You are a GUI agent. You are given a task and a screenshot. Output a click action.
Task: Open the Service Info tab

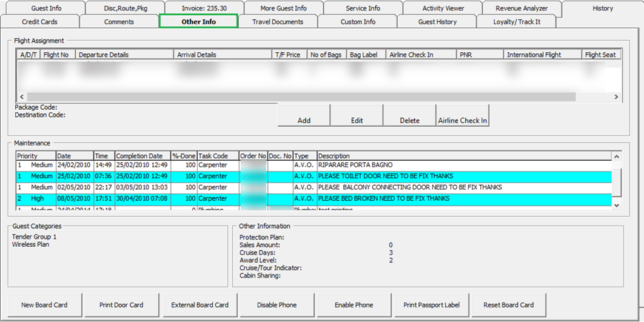click(363, 8)
